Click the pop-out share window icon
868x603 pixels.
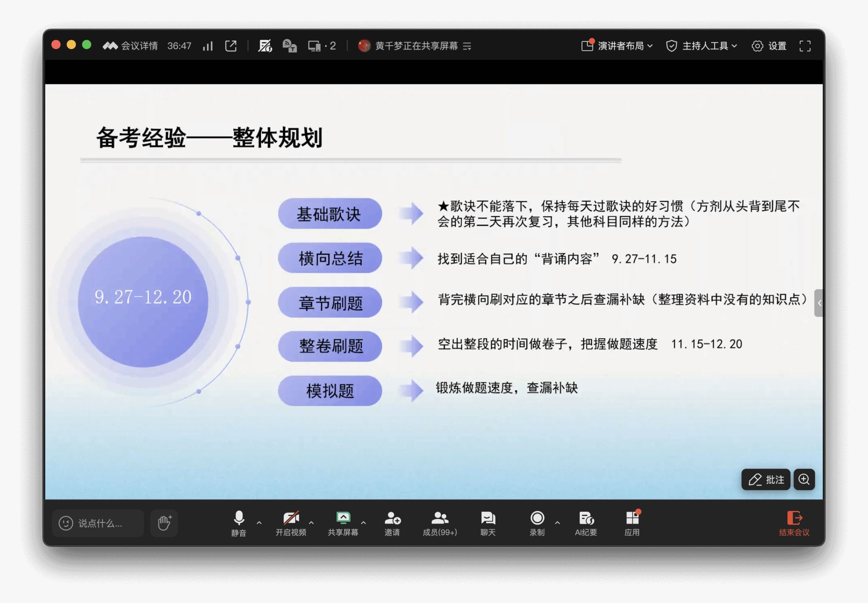pos(231,46)
